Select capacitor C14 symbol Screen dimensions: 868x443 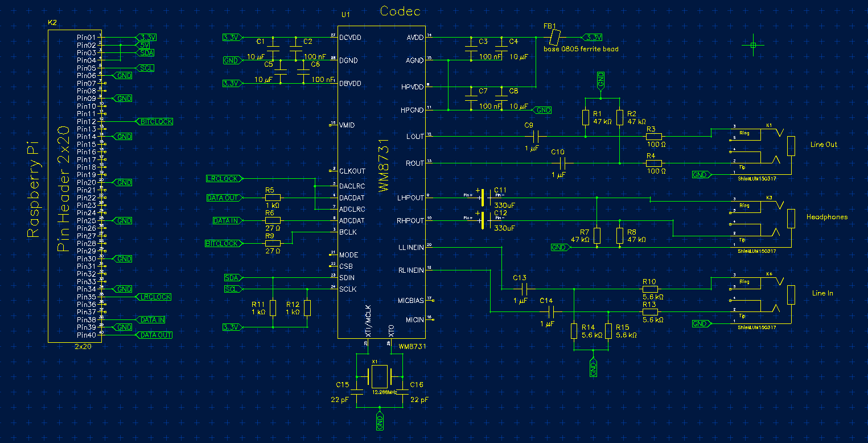pyautogui.click(x=551, y=312)
